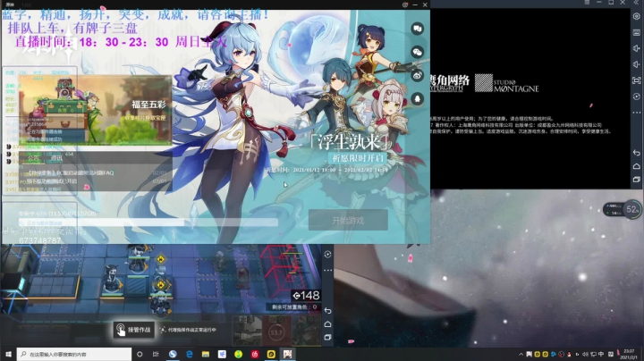
Task: Open File Explorer from taskbar
Action: coord(206,354)
